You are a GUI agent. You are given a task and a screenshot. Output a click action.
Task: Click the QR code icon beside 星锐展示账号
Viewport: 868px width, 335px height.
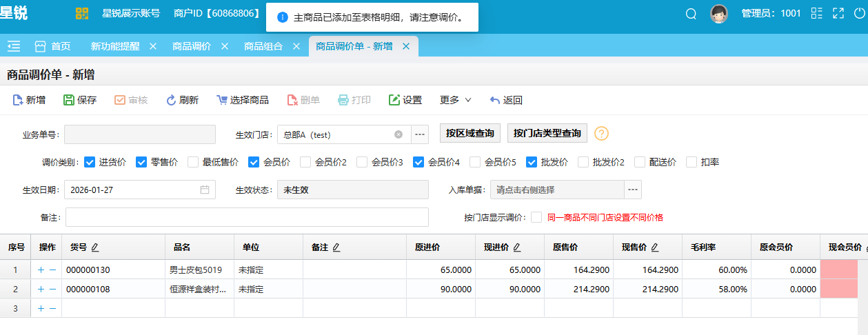(82, 13)
